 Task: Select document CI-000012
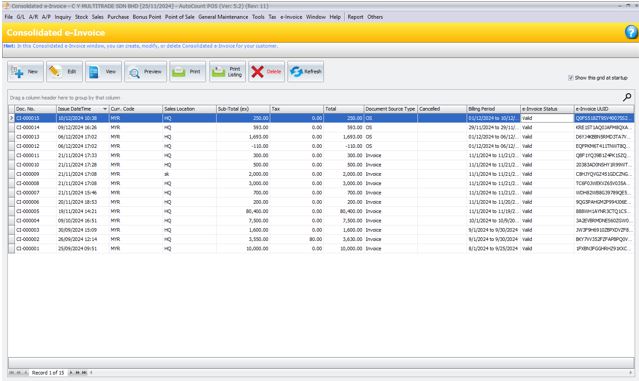click(x=28, y=146)
